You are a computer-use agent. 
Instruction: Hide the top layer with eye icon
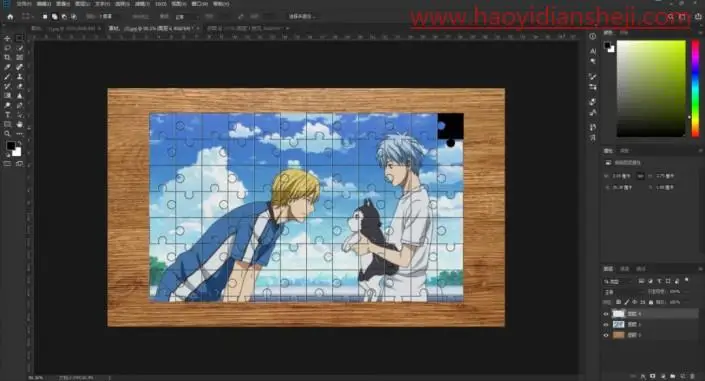coord(606,314)
